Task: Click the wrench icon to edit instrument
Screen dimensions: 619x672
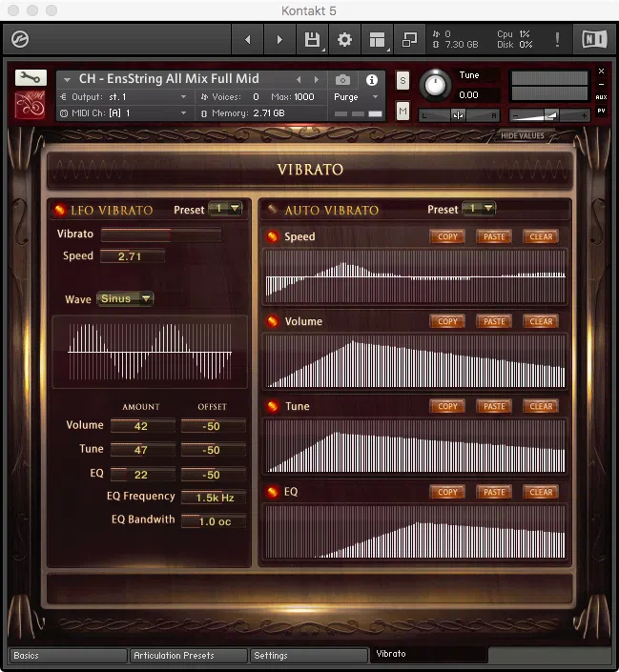Action: (31, 78)
